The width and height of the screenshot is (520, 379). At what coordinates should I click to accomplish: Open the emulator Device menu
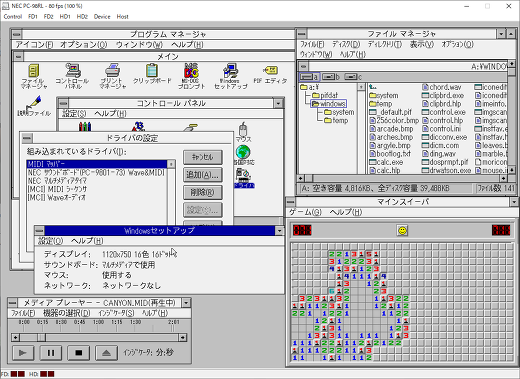pos(102,16)
